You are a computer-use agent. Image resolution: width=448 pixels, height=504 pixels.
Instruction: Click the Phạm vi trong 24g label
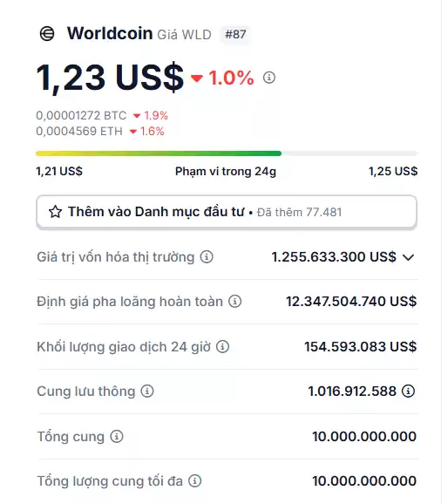tap(226, 172)
